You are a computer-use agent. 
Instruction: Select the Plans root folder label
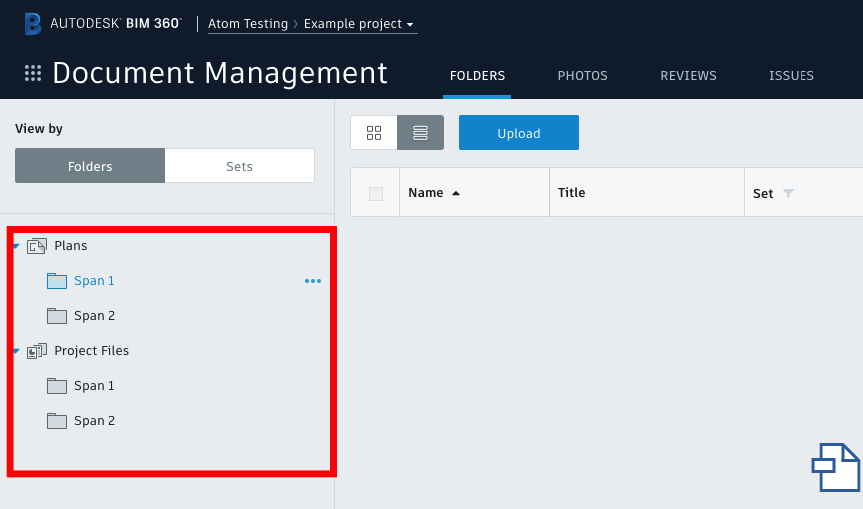(x=70, y=246)
